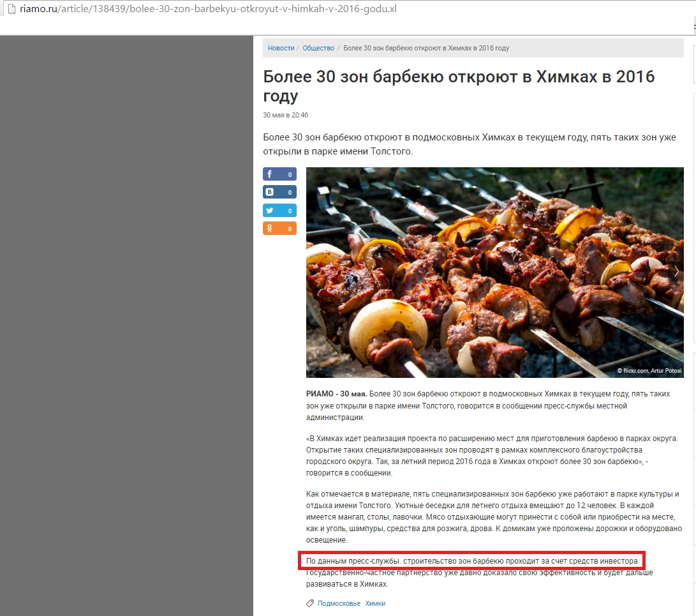Click the red-highlighted sentence about investor funding
Viewport: 696px width, 616px height.
pyautogui.click(x=472, y=561)
